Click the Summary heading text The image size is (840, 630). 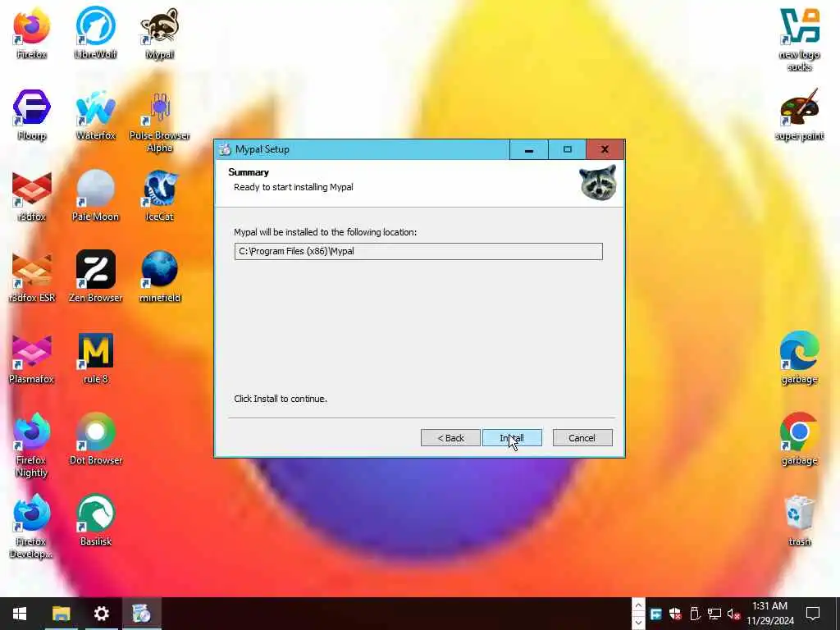[x=249, y=172]
